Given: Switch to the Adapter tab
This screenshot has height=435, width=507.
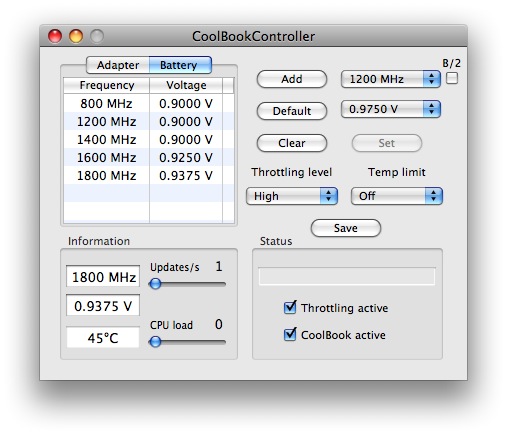Looking at the screenshot, I should (118, 65).
